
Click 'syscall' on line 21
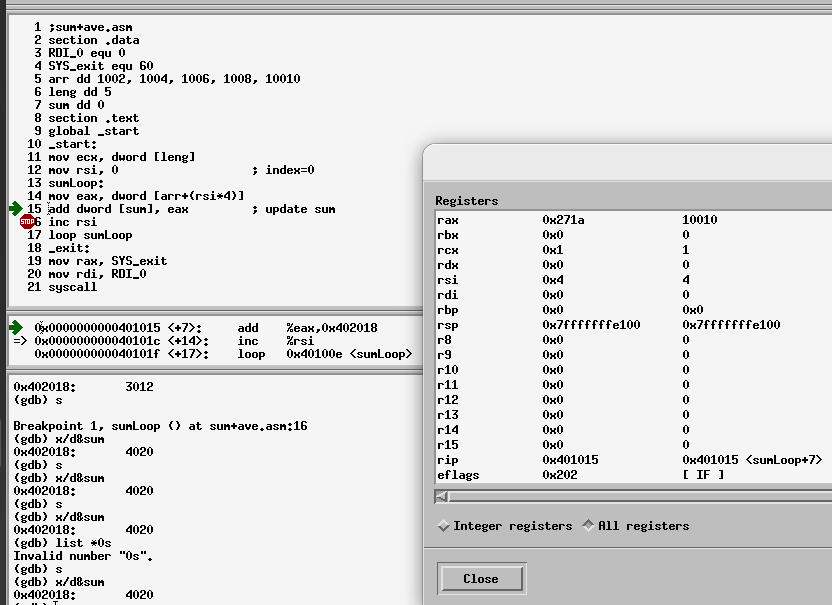coord(73,287)
